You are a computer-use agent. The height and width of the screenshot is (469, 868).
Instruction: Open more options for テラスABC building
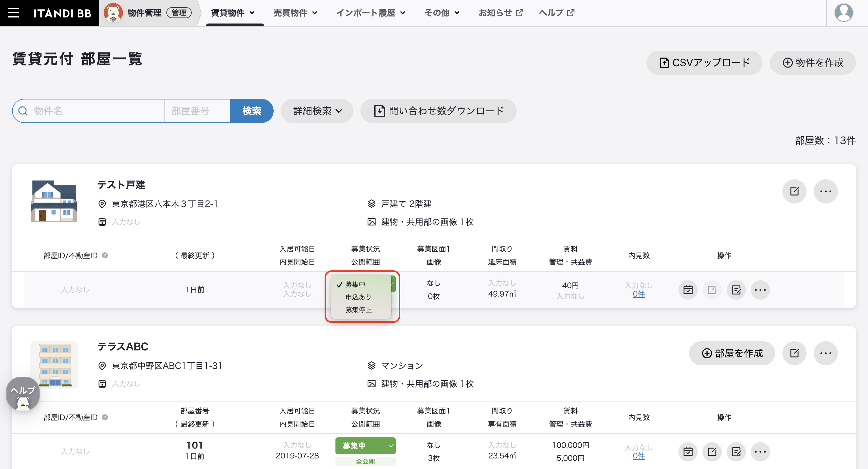[x=826, y=353]
